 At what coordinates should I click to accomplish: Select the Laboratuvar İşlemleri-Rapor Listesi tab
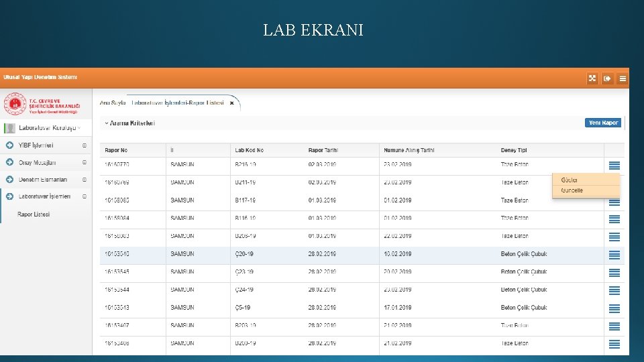pos(177,103)
